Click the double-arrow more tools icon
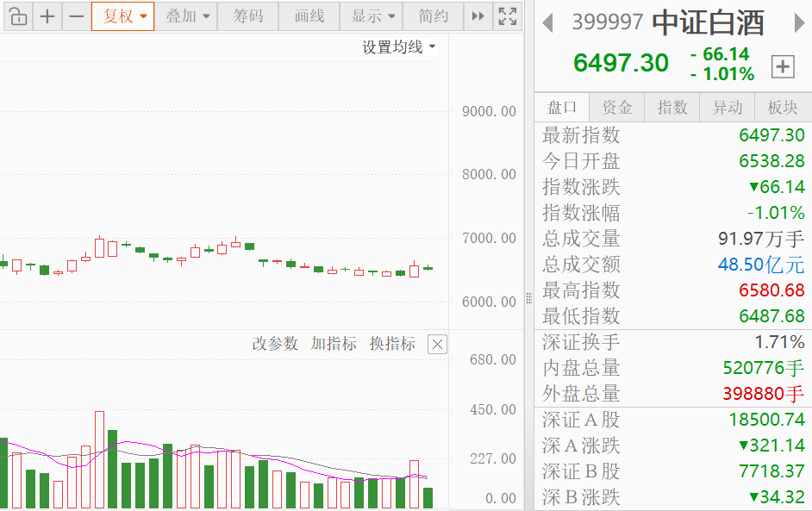The width and height of the screenshot is (812, 511). tap(478, 16)
